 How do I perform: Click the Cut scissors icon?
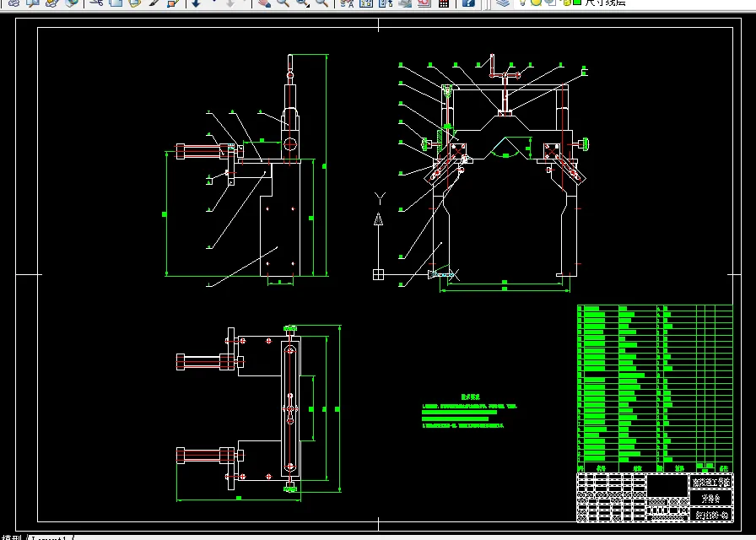coord(97,3)
